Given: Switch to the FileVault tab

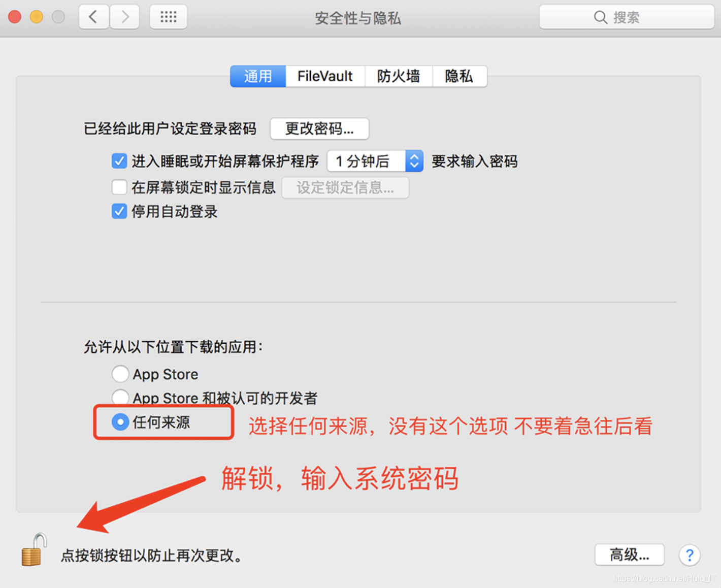Looking at the screenshot, I should [325, 76].
